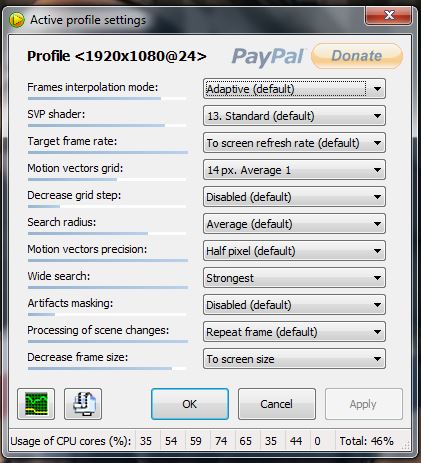421x463 pixels.
Task: Open the Target frame rate combo box
Action: 294,143
